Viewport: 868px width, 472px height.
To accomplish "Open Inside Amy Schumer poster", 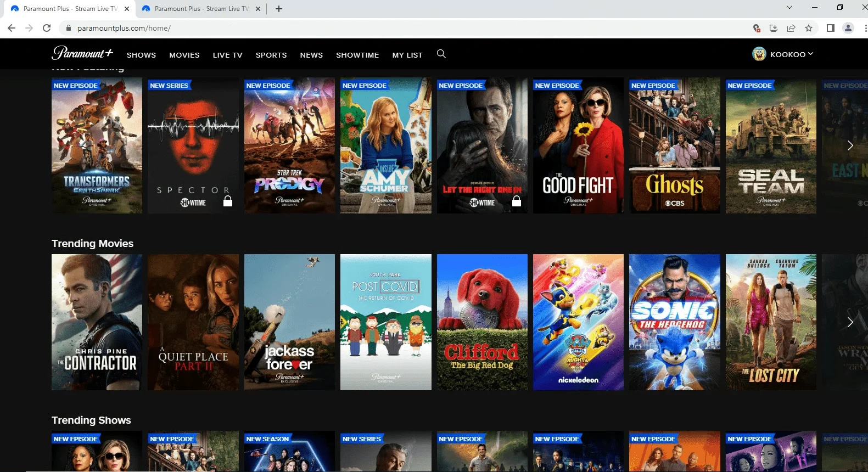I will (x=386, y=145).
